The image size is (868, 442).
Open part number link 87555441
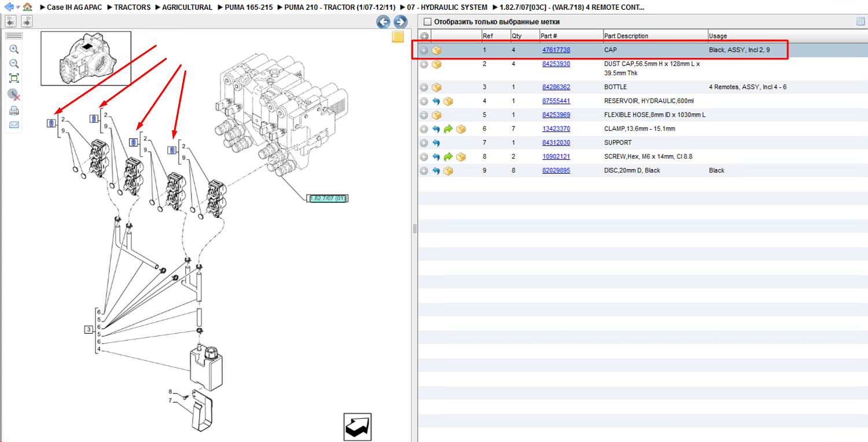[x=556, y=101]
